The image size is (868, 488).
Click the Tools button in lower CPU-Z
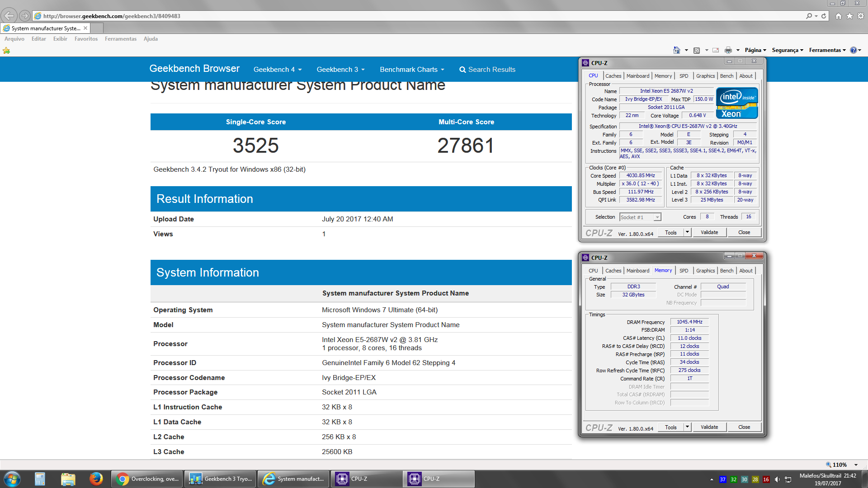[671, 427]
